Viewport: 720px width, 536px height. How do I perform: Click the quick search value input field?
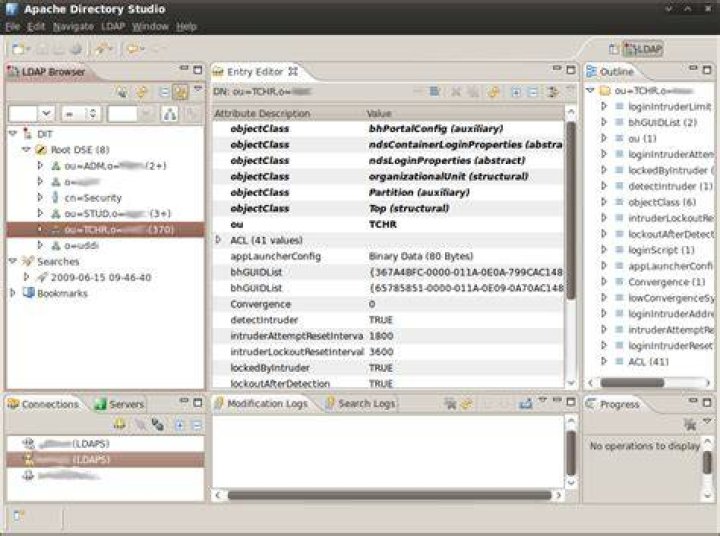pos(123,113)
